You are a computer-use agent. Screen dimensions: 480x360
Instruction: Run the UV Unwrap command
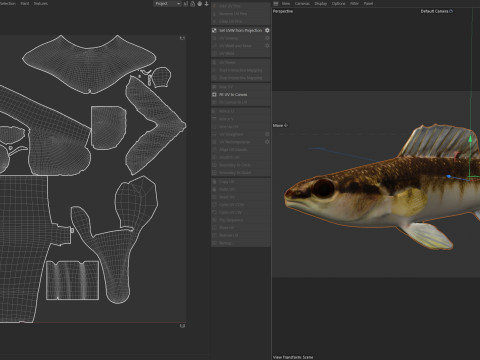click(x=229, y=38)
